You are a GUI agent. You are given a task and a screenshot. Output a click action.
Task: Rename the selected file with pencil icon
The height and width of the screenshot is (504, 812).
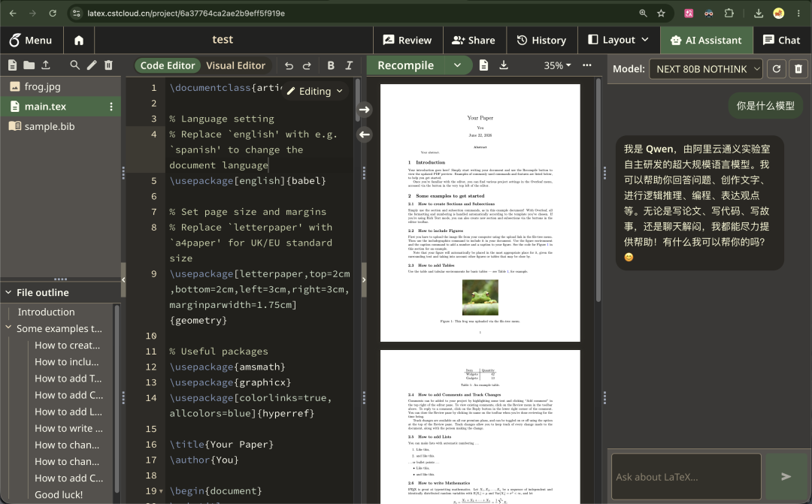[x=92, y=65]
